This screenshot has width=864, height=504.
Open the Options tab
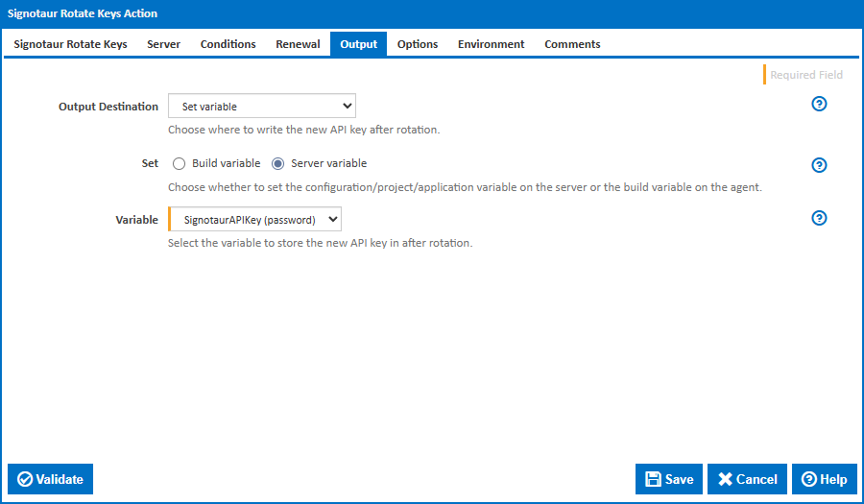(418, 44)
